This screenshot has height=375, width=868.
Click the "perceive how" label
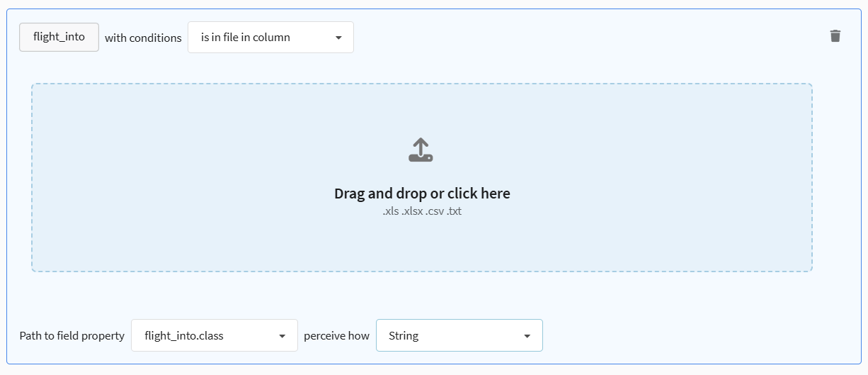336,336
